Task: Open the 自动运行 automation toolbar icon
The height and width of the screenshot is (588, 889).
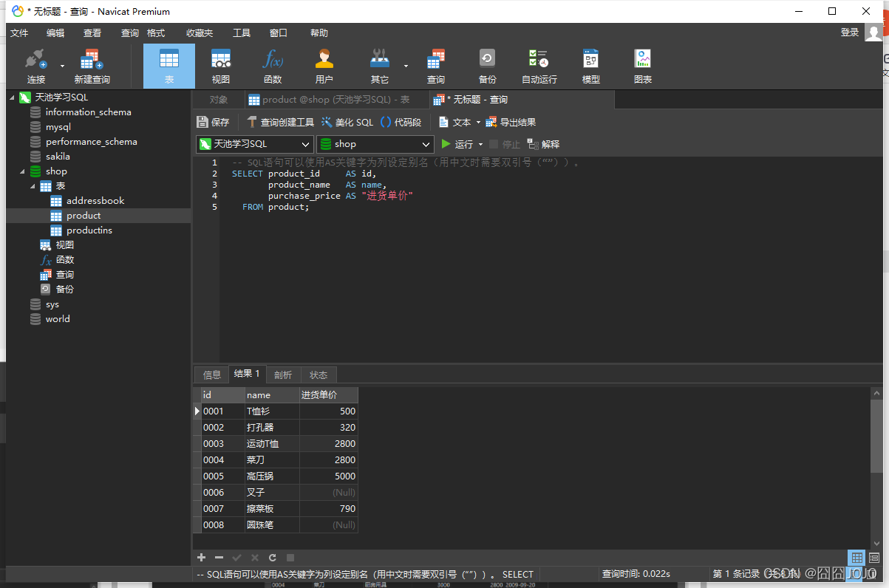Action: pyautogui.click(x=539, y=66)
